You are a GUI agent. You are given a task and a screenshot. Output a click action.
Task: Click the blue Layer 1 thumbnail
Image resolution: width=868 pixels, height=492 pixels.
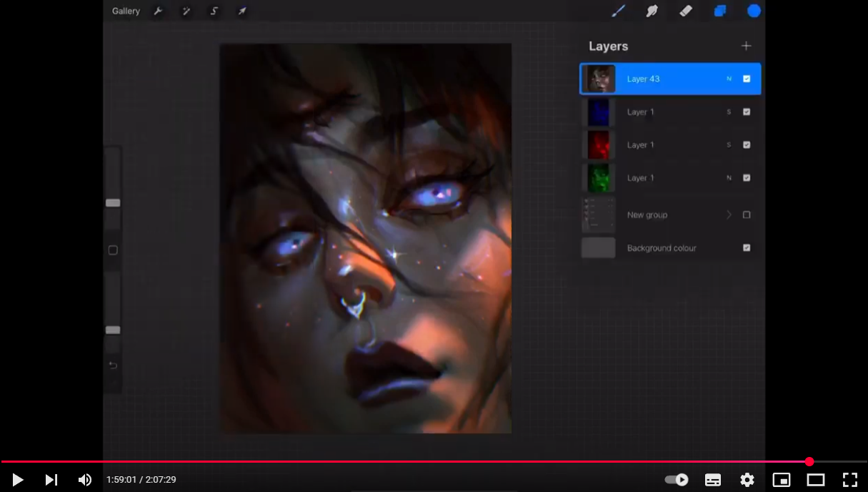[x=598, y=112]
